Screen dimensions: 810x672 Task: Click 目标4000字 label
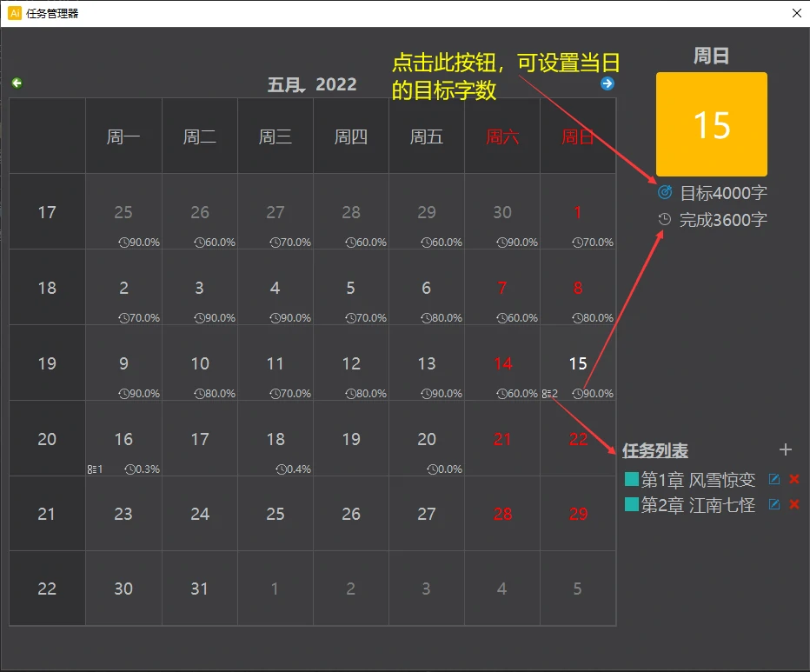pos(723,193)
